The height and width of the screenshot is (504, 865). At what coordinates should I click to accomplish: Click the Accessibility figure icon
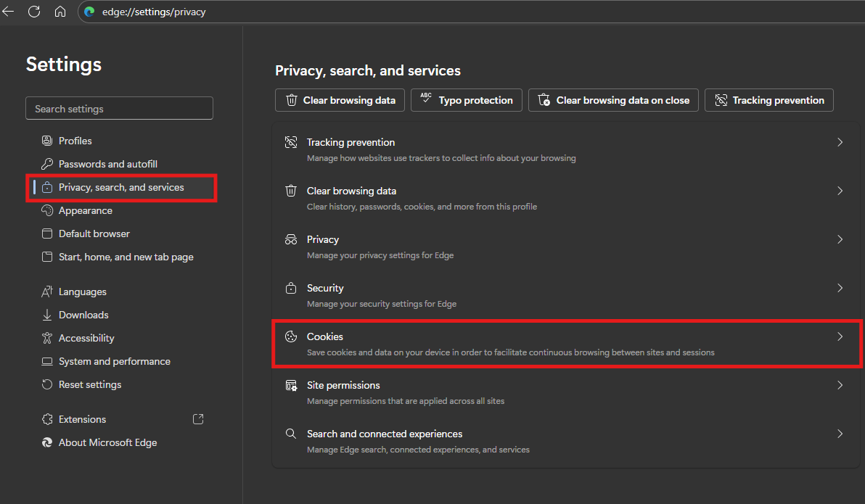(x=47, y=338)
